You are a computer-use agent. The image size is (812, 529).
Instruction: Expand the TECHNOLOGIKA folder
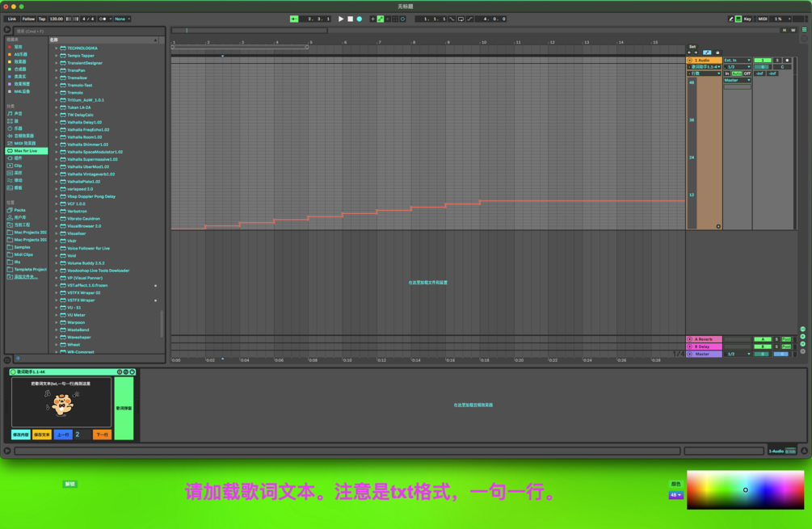click(x=57, y=48)
